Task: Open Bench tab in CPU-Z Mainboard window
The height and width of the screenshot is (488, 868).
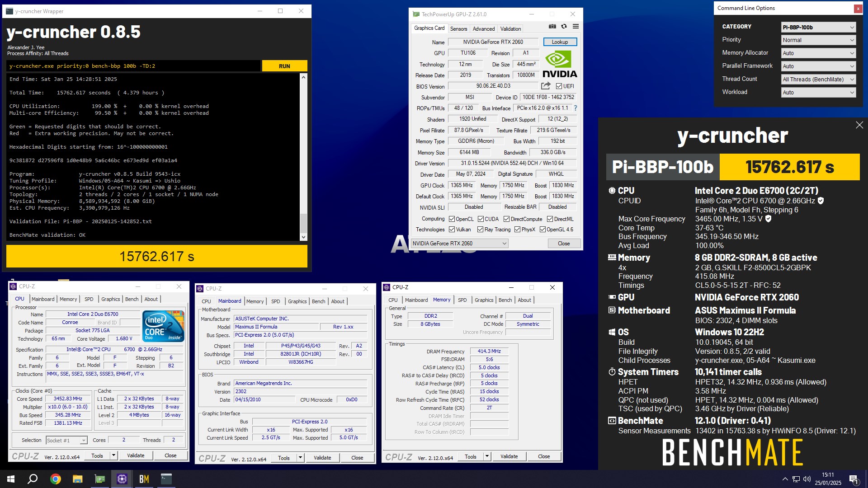Action: pyautogui.click(x=318, y=301)
